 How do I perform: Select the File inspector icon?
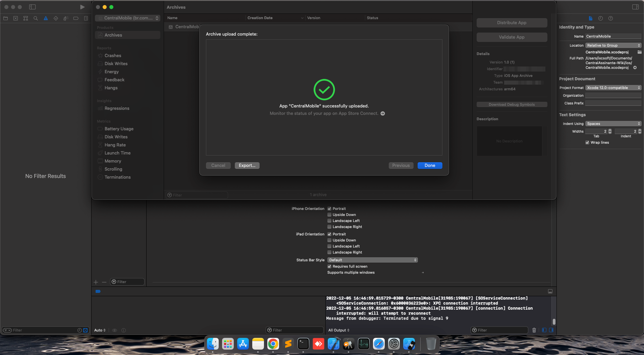coord(591,18)
